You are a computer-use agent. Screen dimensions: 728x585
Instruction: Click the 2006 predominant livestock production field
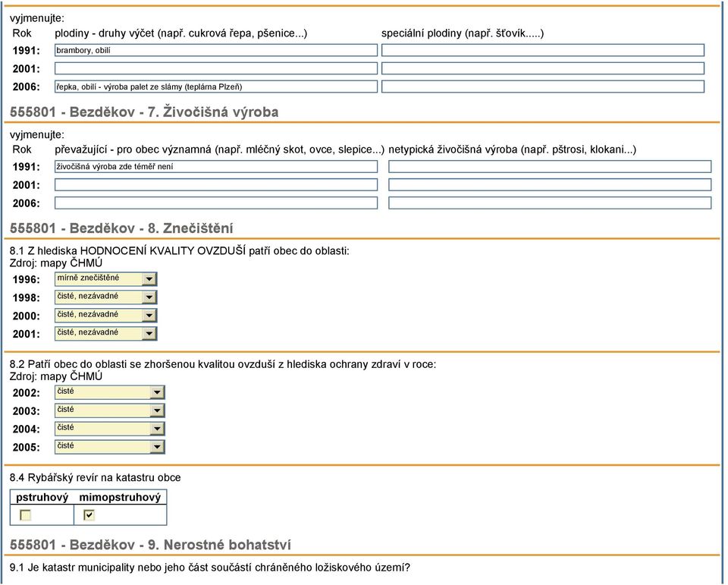216,203
